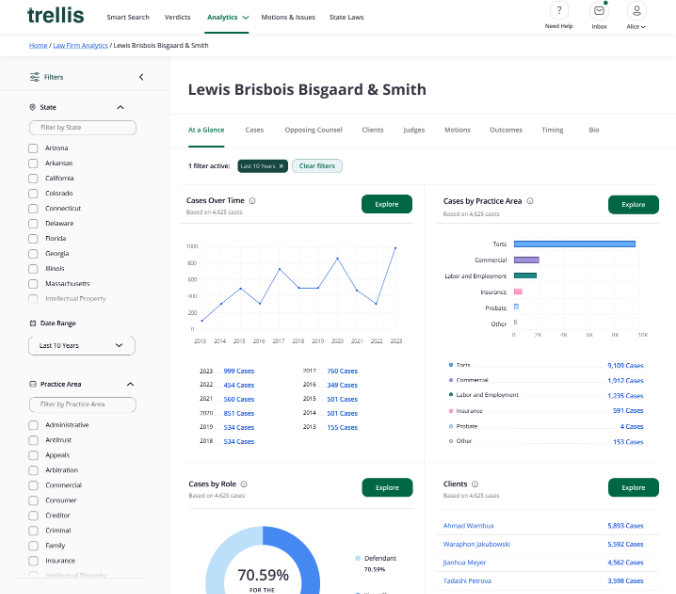Select the Massachusetts checkbox
676x594 pixels.
33,284
